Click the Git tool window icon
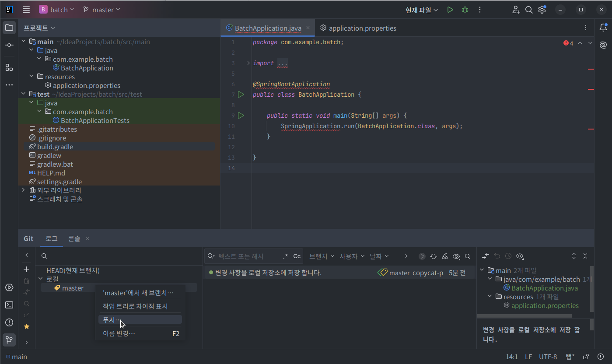The width and height of the screenshot is (612, 364). point(9,339)
